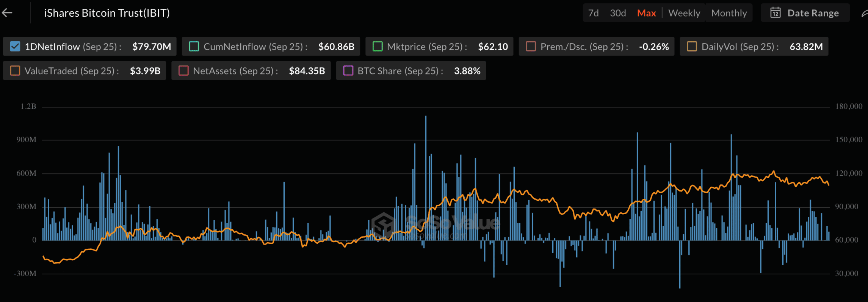Click the 63.82M daily volume value
Image resolution: width=868 pixels, height=302 pixels.
coord(806,47)
